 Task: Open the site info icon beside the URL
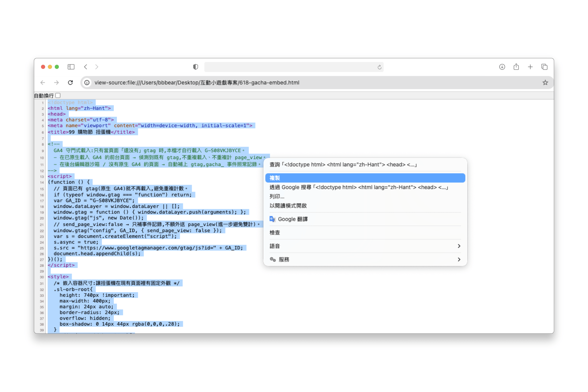[x=87, y=83]
